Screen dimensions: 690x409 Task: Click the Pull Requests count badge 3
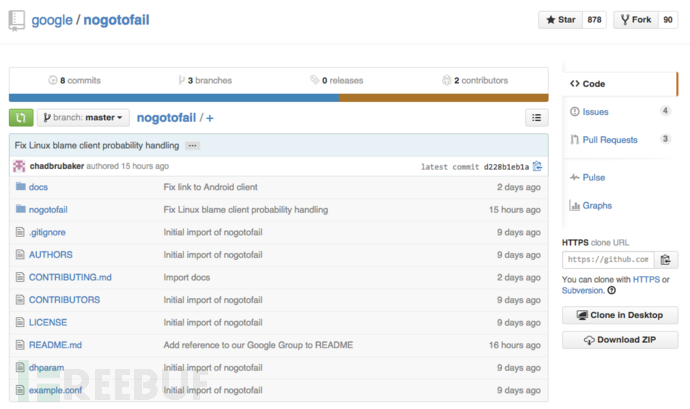665,139
